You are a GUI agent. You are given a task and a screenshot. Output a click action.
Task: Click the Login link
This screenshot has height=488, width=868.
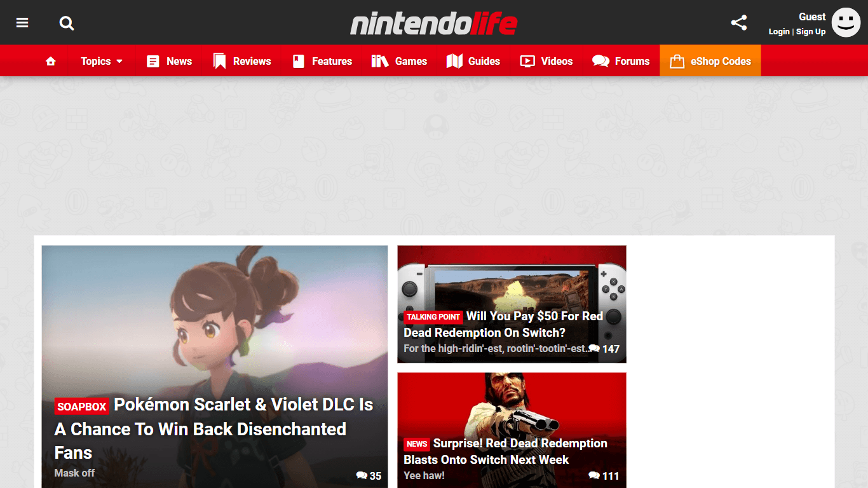779,32
